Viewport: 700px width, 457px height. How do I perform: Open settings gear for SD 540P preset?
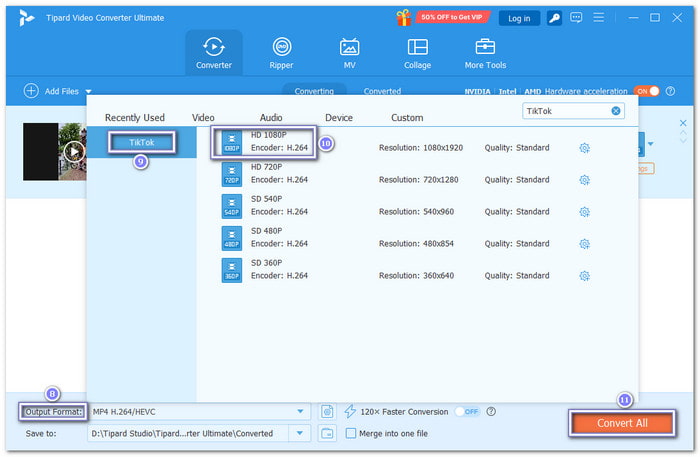pyautogui.click(x=584, y=212)
